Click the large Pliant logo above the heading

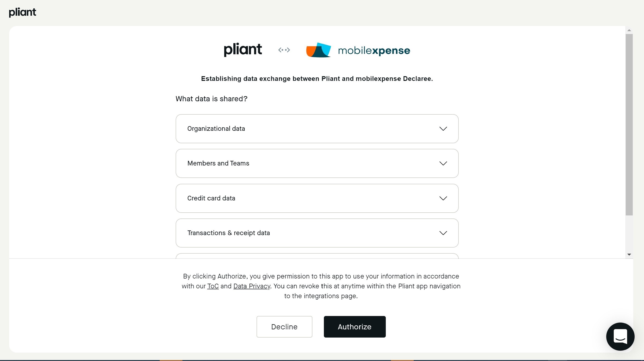243,49
